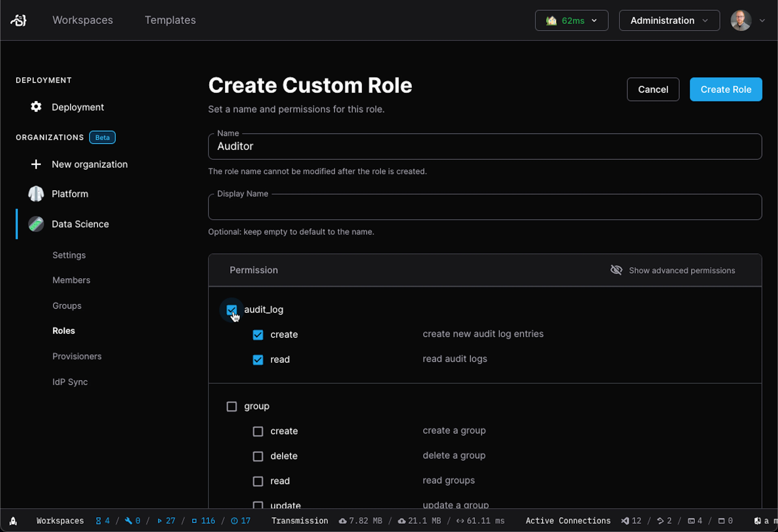Click the Transmission label in the status bar
The height and width of the screenshot is (532, 778).
pyautogui.click(x=300, y=521)
